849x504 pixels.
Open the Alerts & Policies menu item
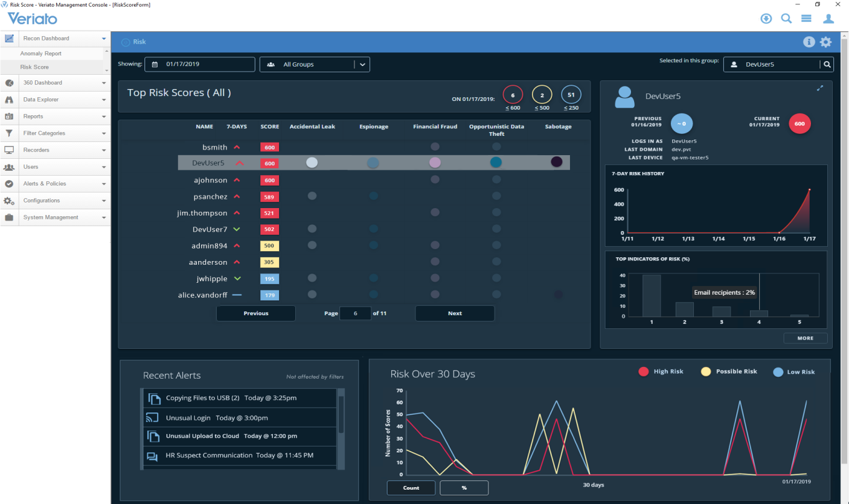pos(55,183)
